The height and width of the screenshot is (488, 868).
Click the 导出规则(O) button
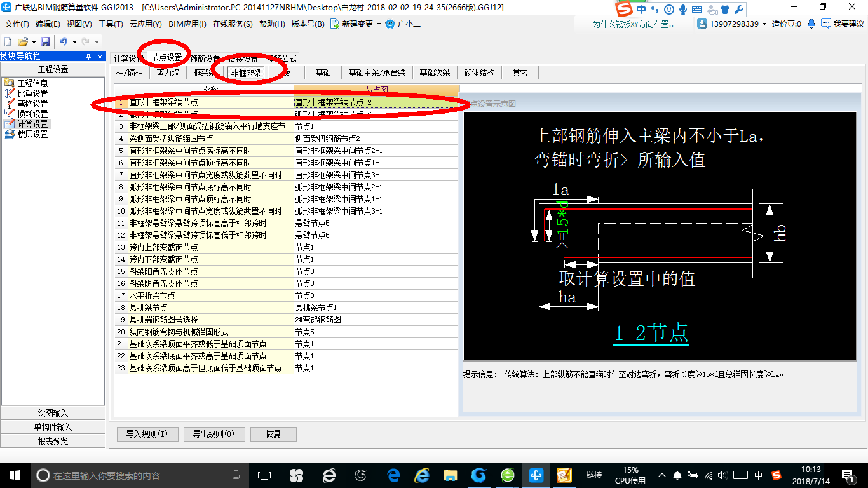click(213, 434)
